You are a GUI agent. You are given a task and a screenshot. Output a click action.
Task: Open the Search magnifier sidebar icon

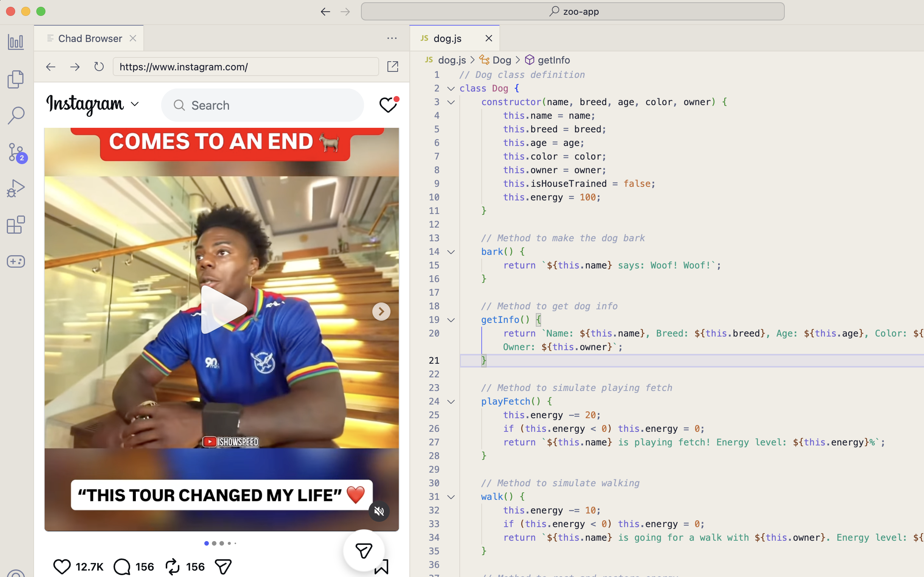tap(16, 115)
